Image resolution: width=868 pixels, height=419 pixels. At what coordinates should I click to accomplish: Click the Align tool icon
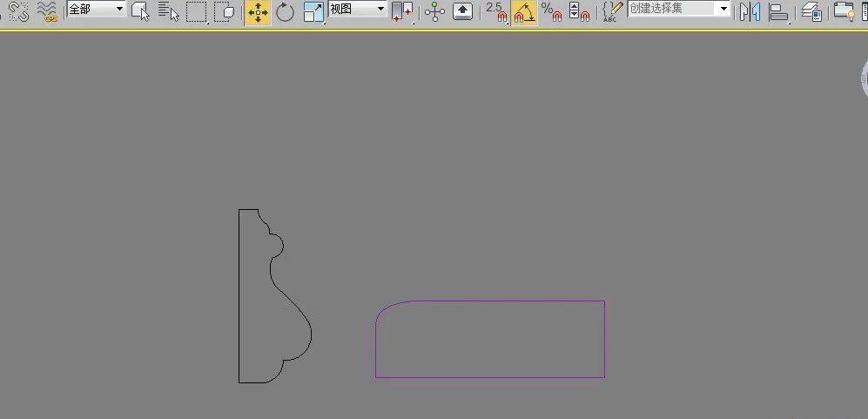point(779,11)
